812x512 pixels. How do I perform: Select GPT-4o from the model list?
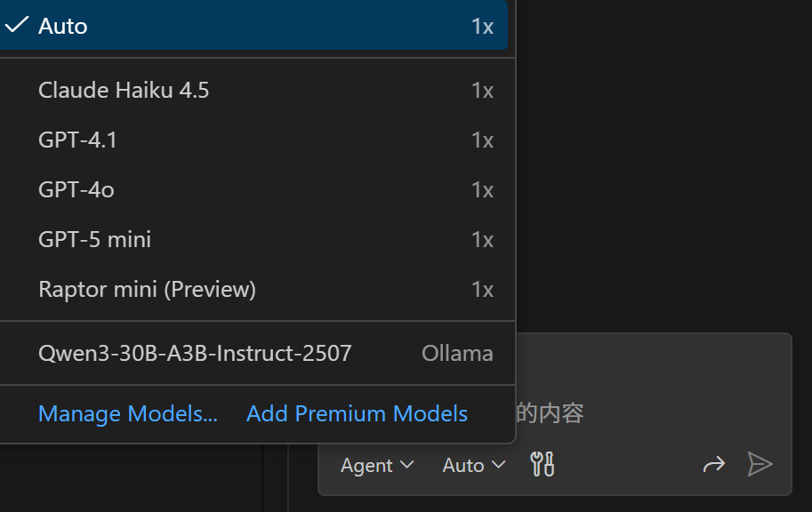pos(76,189)
